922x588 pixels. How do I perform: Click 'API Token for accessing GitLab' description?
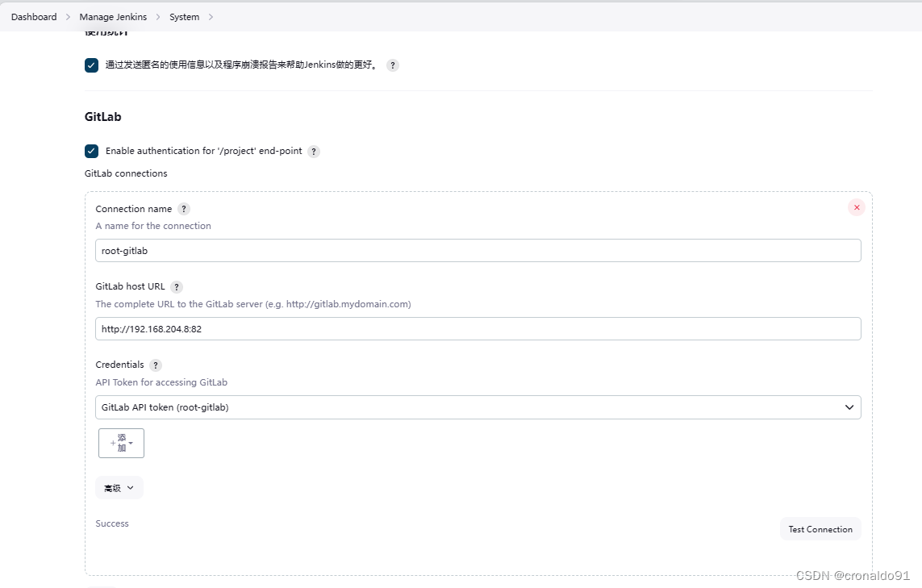[x=161, y=382]
